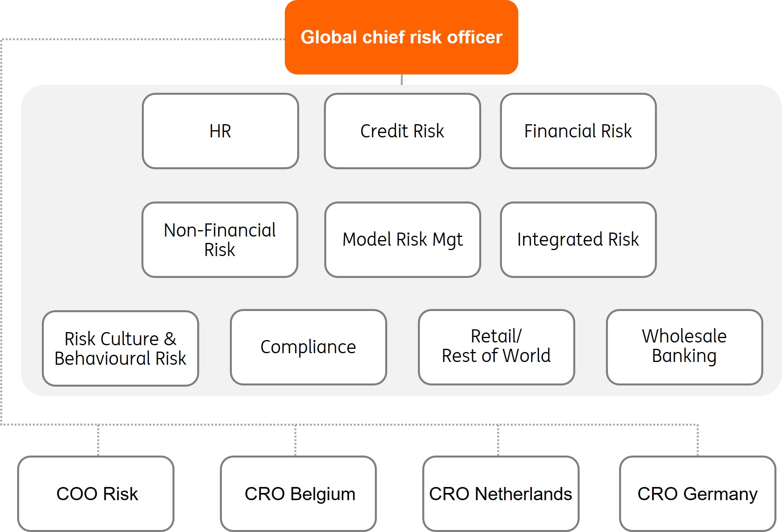Select the Model Risk Mgt box
The width and height of the screenshot is (782, 532).
click(x=402, y=240)
